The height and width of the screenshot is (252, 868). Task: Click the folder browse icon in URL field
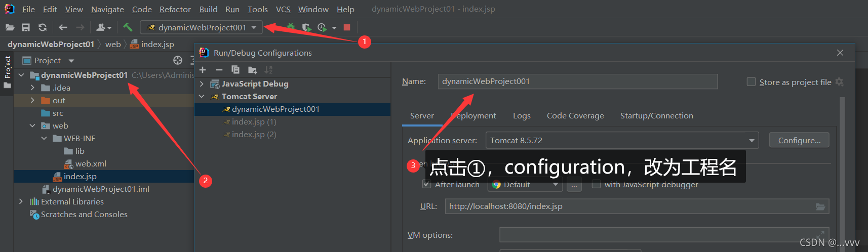click(x=820, y=206)
